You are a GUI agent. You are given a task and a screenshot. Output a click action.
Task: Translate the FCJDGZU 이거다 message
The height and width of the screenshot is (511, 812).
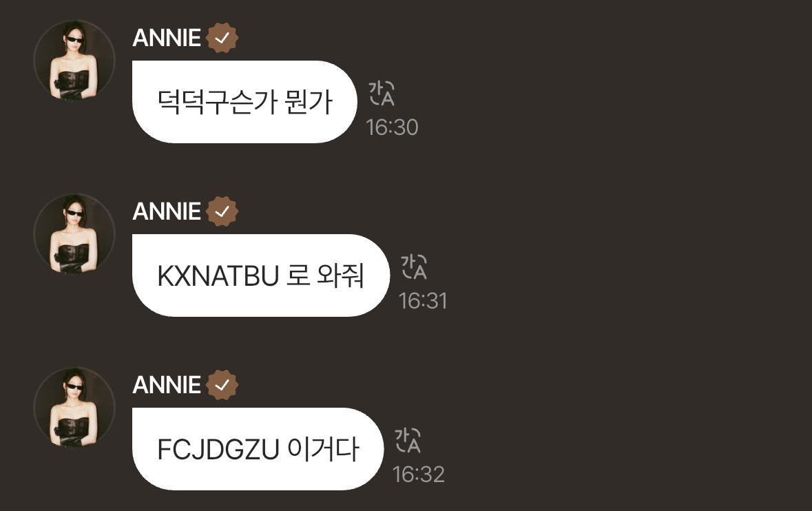click(x=408, y=441)
